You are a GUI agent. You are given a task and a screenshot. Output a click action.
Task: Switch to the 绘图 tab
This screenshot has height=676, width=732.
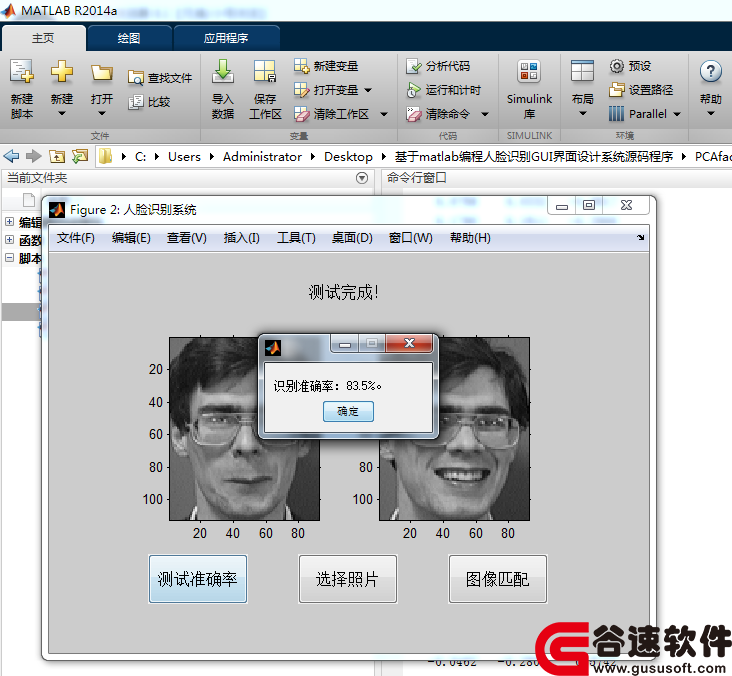pyautogui.click(x=129, y=38)
